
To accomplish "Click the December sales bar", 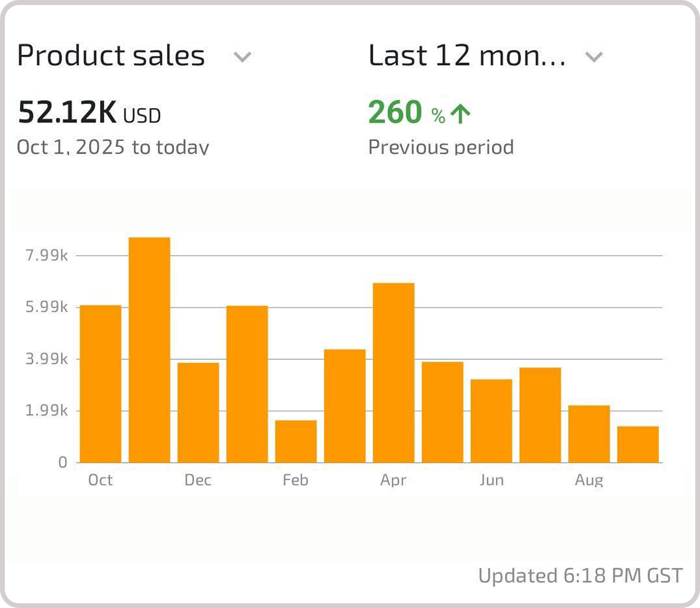I will (198, 412).
